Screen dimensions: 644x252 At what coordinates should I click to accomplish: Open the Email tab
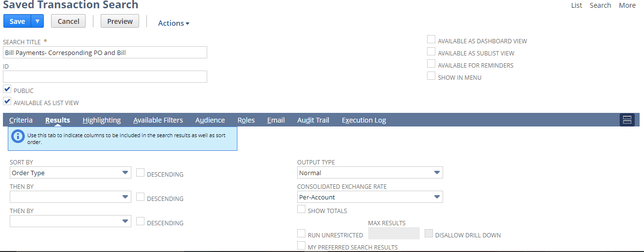click(x=276, y=120)
